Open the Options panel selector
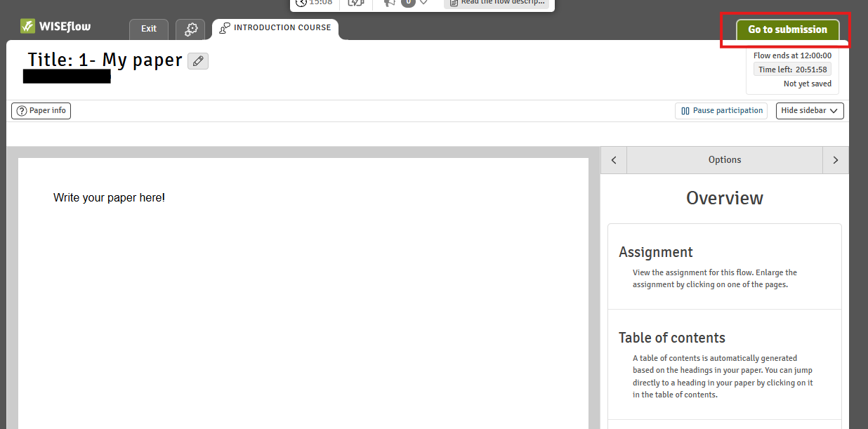 point(724,160)
